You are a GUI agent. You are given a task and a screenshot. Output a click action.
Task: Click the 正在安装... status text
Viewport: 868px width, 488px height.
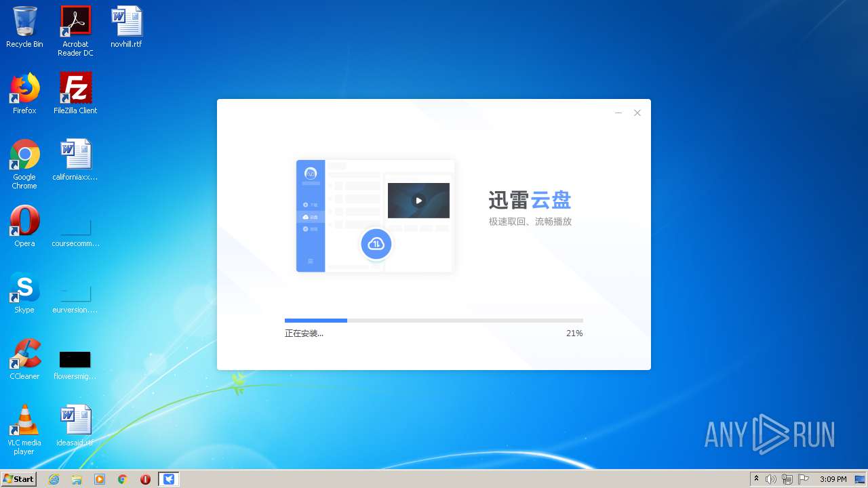click(304, 333)
